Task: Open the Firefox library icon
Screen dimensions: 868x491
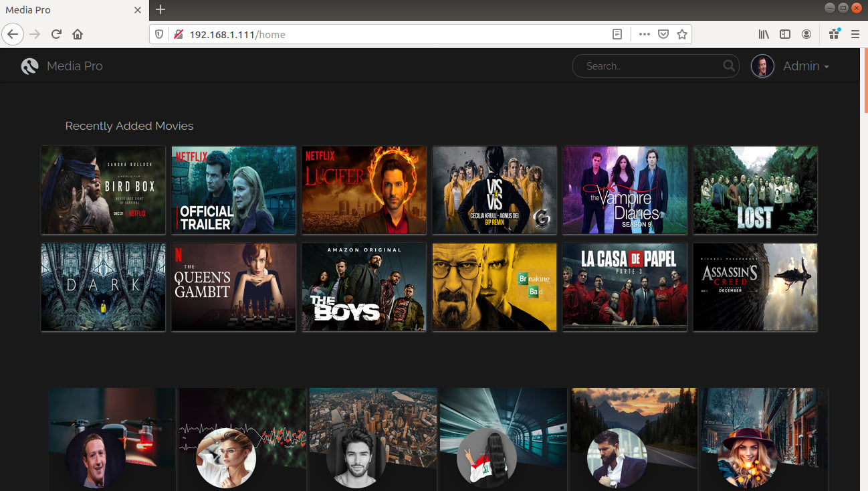Action: (x=763, y=34)
